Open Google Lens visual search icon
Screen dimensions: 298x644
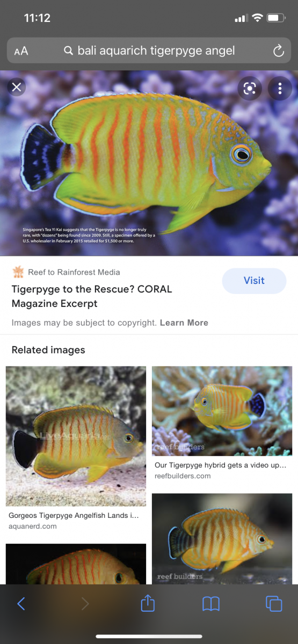(250, 89)
